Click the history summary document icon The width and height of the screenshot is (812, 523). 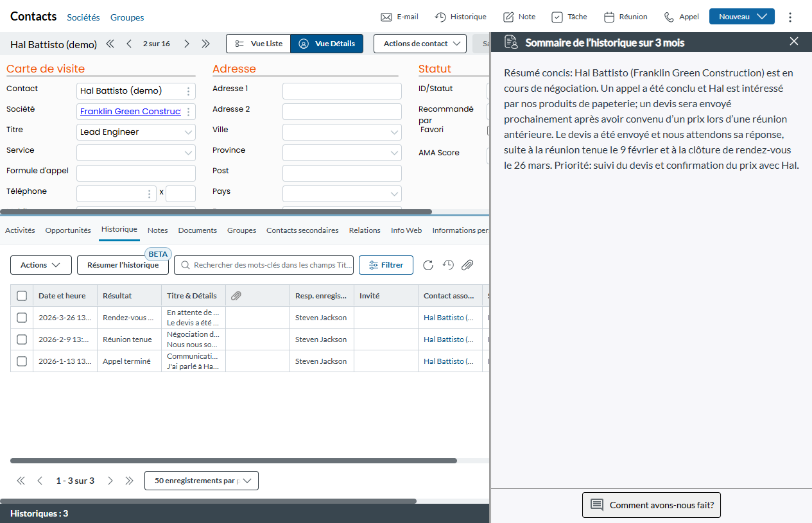[x=511, y=42]
